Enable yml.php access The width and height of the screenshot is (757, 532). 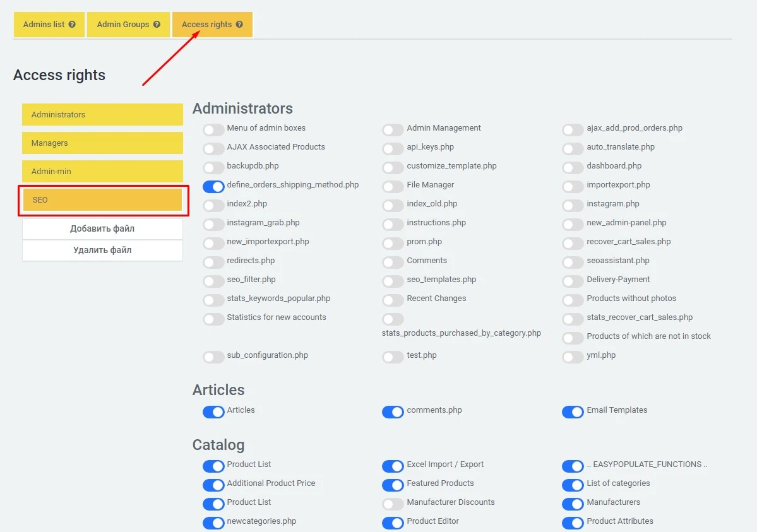(x=573, y=357)
